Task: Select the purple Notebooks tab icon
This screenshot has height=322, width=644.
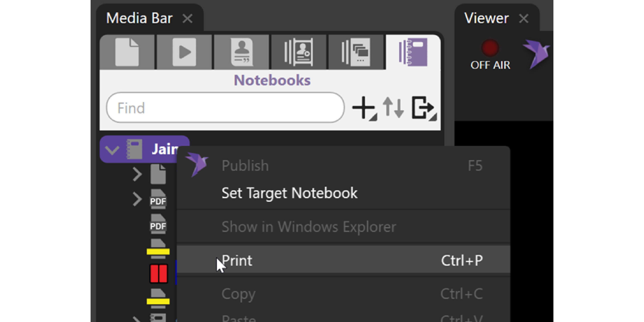Action: [x=413, y=52]
